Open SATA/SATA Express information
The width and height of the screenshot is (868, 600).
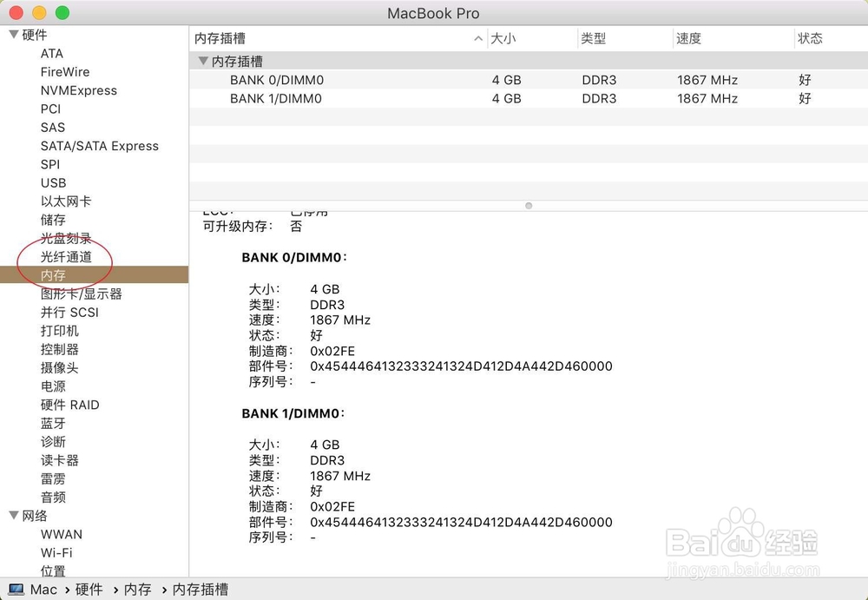[99, 146]
